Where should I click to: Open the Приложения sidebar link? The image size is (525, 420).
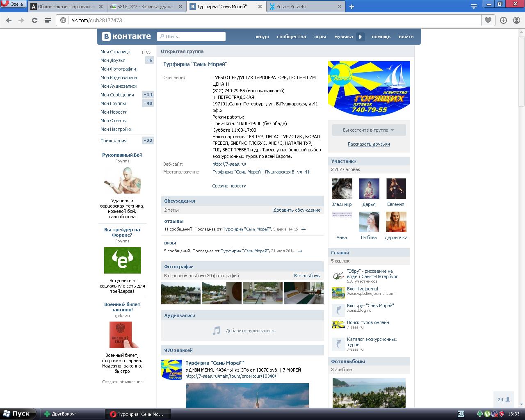(x=114, y=141)
